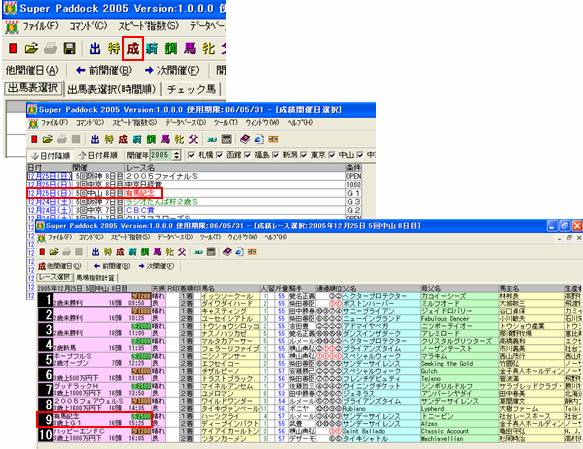Click 他開催日 in the front window toolbar
583x449 pixels.
pos(59,266)
